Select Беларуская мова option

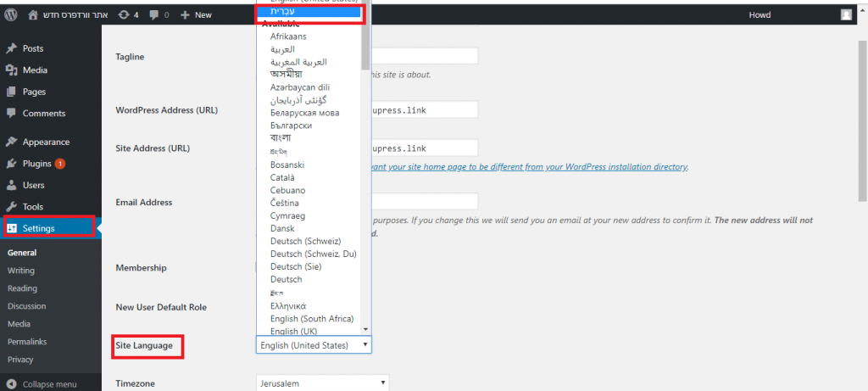(304, 113)
